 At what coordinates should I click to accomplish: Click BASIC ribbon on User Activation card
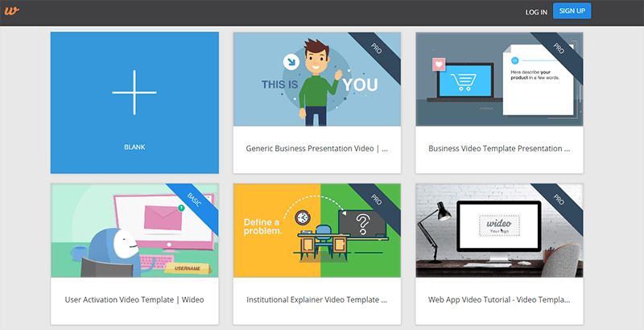(x=194, y=200)
